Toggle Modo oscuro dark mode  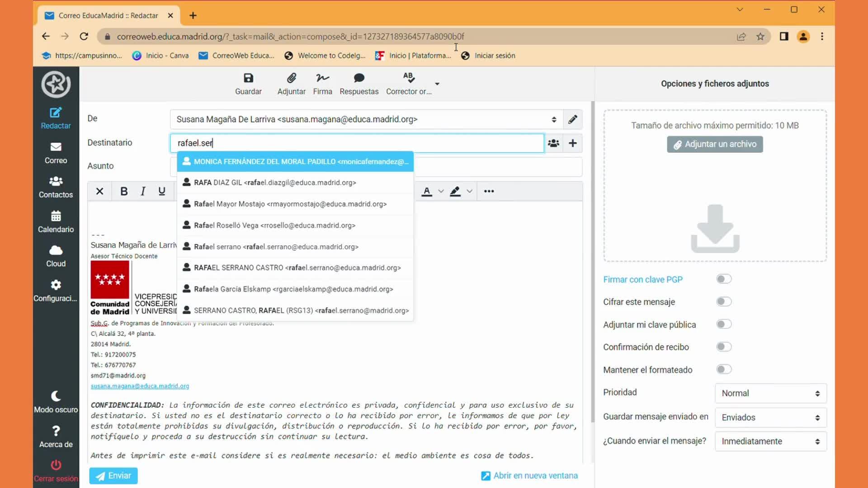tap(56, 402)
